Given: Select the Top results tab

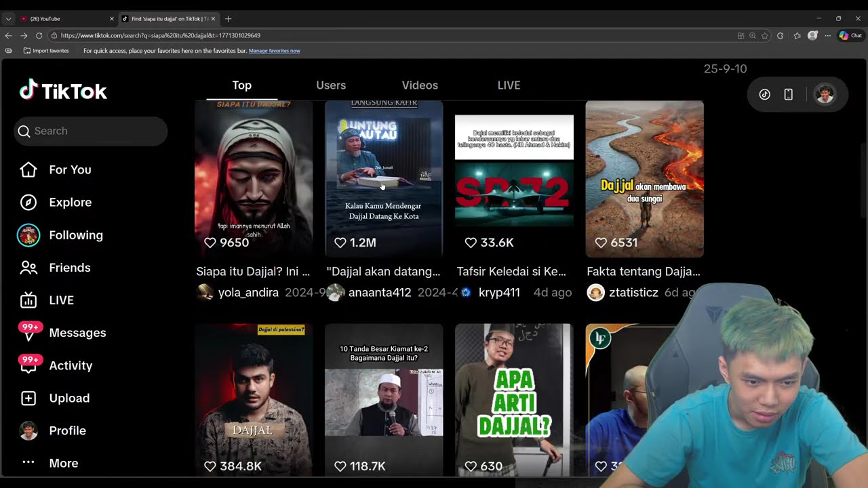Looking at the screenshot, I should coord(241,85).
